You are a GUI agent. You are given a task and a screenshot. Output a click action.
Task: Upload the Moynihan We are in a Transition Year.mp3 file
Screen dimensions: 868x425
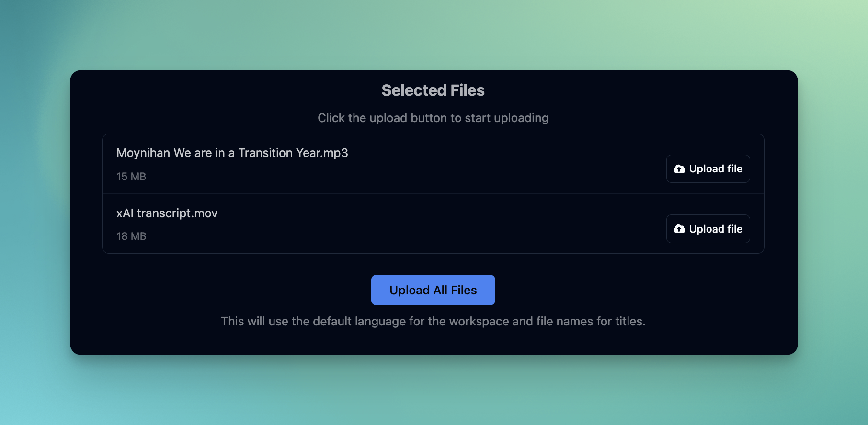(x=708, y=169)
